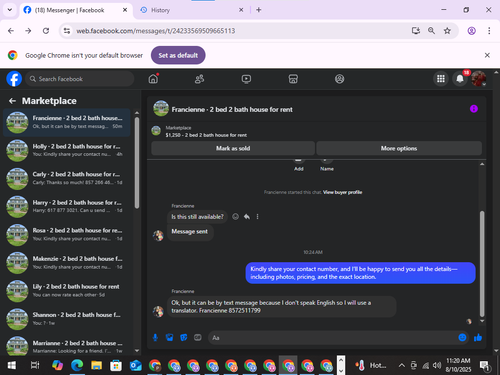Viewport: 500px width, 375px height.
Task: Open Microsoft Edge from taskbar
Action: tap(77, 366)
